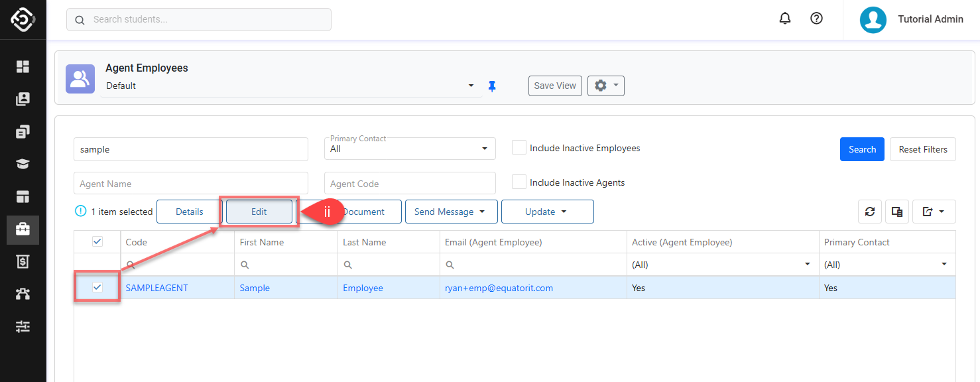Open the dashboard icon in sidebar
This screenshot has height=382, width=980.
click(23, 66)
